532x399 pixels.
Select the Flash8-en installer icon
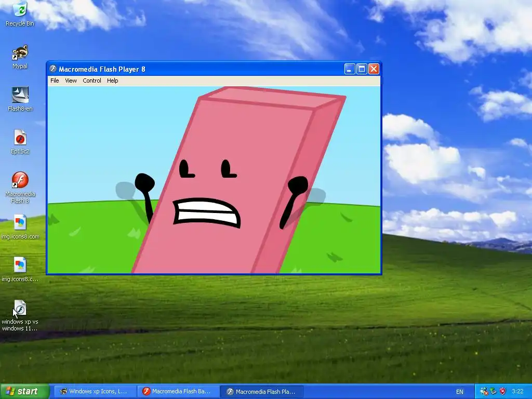click(20, 99)
